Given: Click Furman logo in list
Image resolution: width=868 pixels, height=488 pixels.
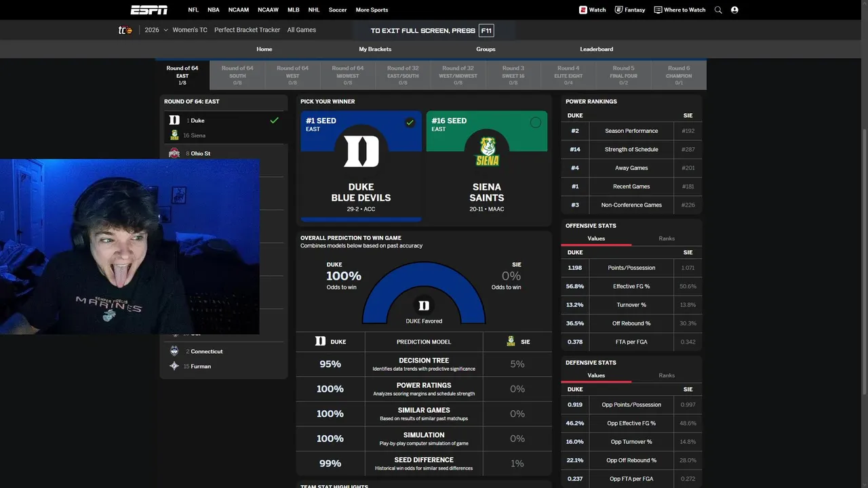Looking at the screenshot, I should pyautogui.click(x=174, y=366).
